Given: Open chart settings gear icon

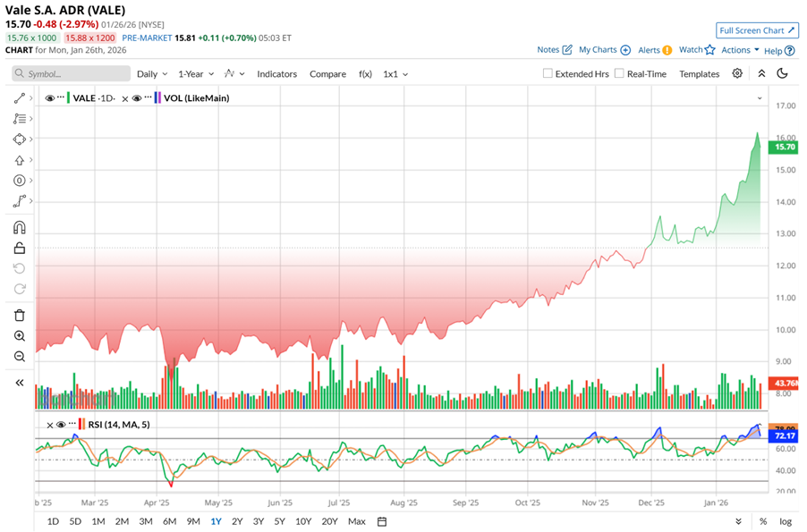Looking at the screenshot, I should click(737, 73).
